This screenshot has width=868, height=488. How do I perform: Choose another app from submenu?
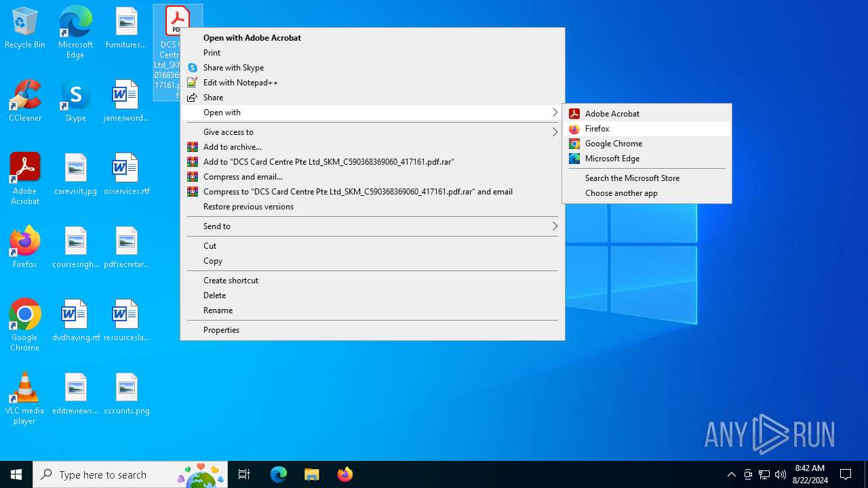click(x=647, y=193)
